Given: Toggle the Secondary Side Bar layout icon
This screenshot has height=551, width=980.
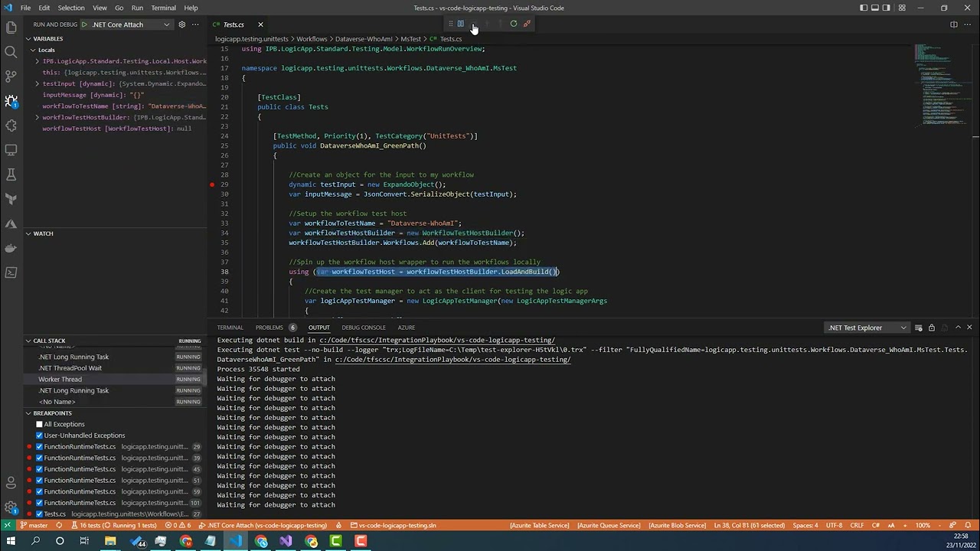Looking at the screenshot, I should (888, 8).
